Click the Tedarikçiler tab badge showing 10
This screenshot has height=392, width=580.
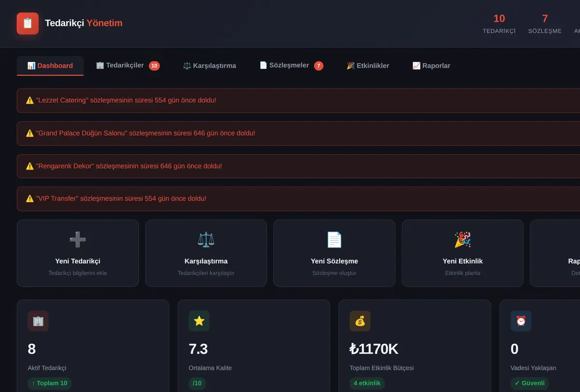pyautogui.click(x=154, y=66)
